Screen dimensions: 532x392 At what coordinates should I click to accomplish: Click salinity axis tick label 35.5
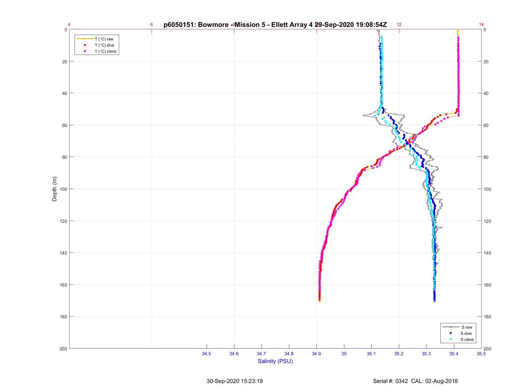pos(481,354)
